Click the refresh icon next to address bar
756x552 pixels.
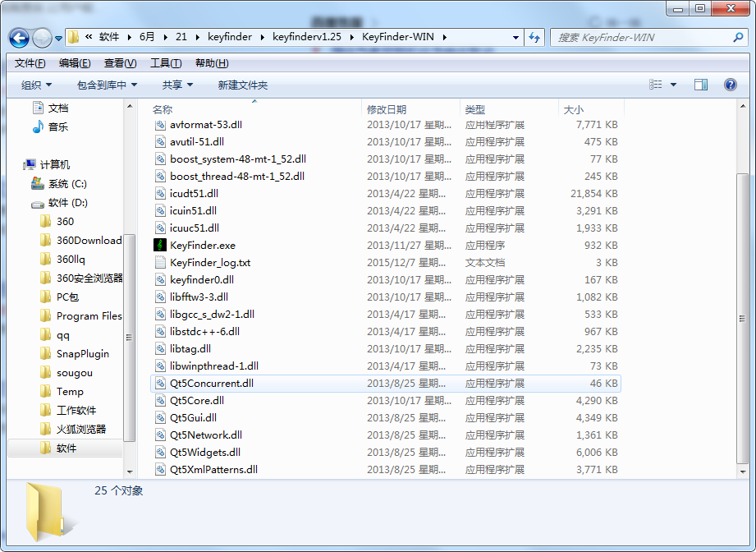pos(534,37)
